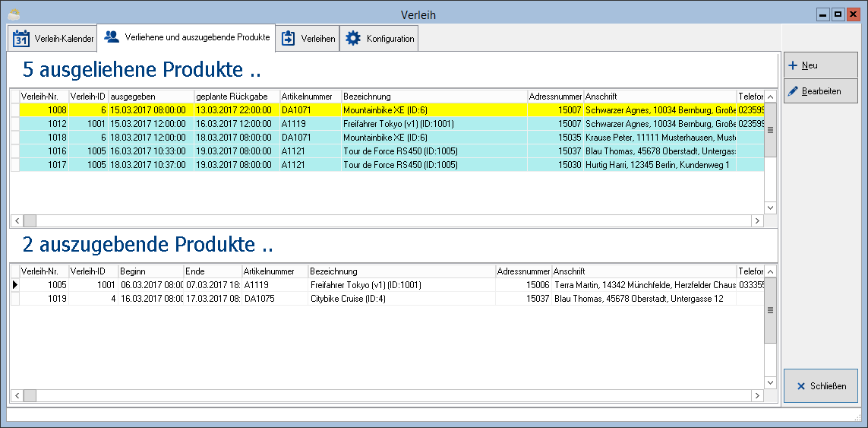Click the pencil icon on Bearbeiten button
Image resolution: width=868 pixels, height=428 pixels.
click(x=793, y=91)
